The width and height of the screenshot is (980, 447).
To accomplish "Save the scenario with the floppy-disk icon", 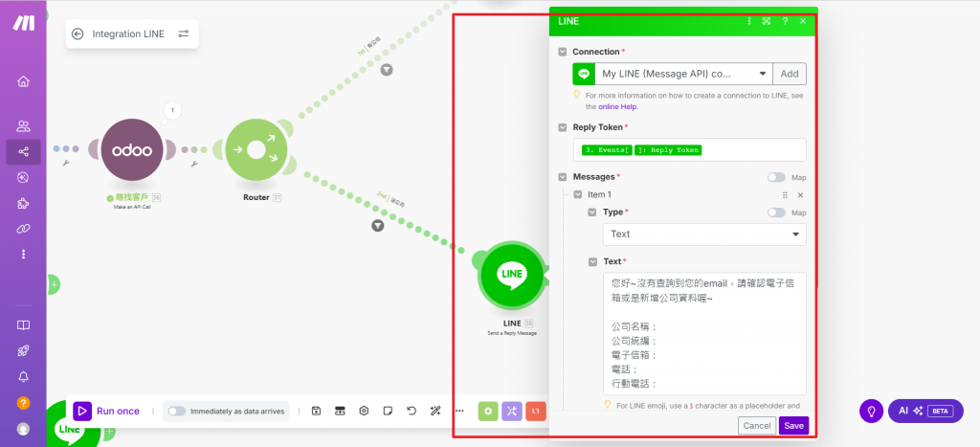I will coord(316,411).
